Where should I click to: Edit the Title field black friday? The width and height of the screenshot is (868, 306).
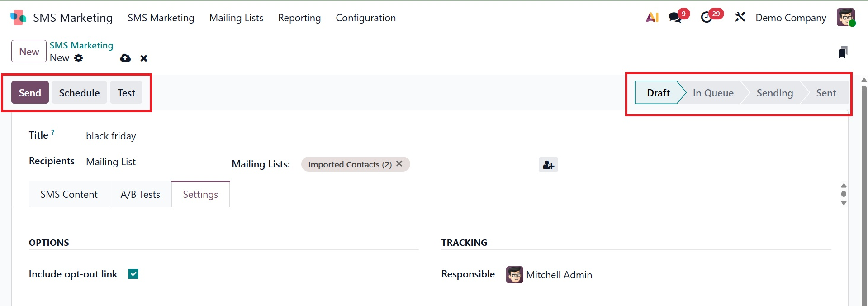[111, 136]
